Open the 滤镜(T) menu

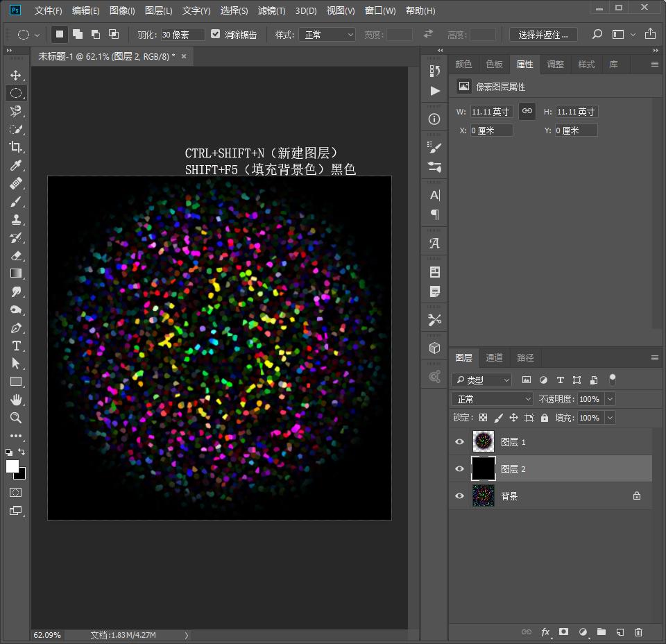[x=271, y=10]
